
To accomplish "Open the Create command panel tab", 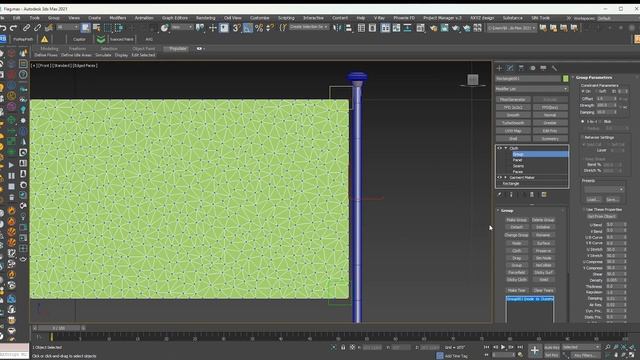I will (x=499, y=68).
